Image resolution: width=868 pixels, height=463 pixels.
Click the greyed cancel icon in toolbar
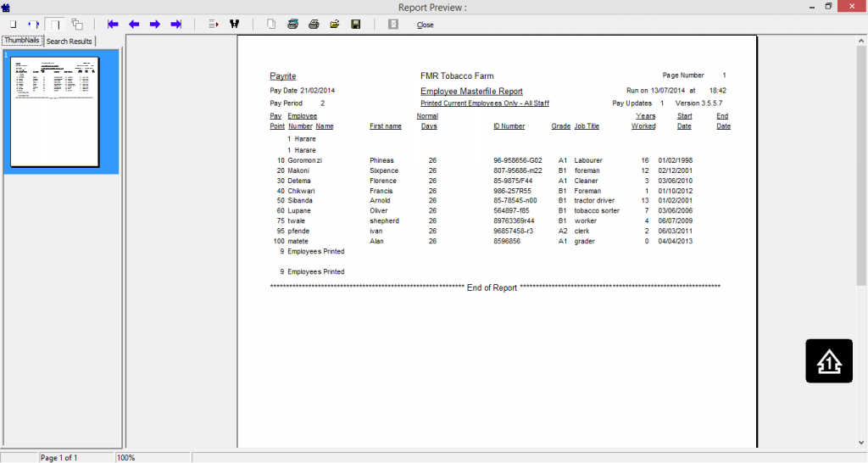(x=393, y=25)
